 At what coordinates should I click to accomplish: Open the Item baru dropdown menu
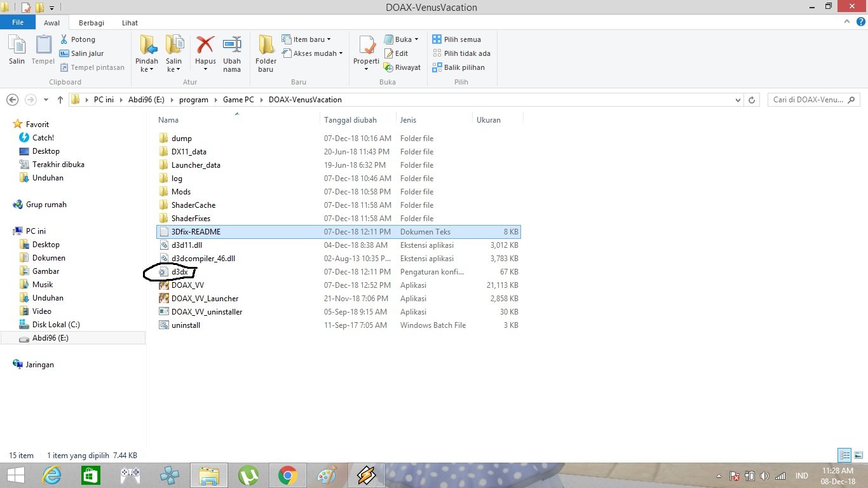point(308,39)
